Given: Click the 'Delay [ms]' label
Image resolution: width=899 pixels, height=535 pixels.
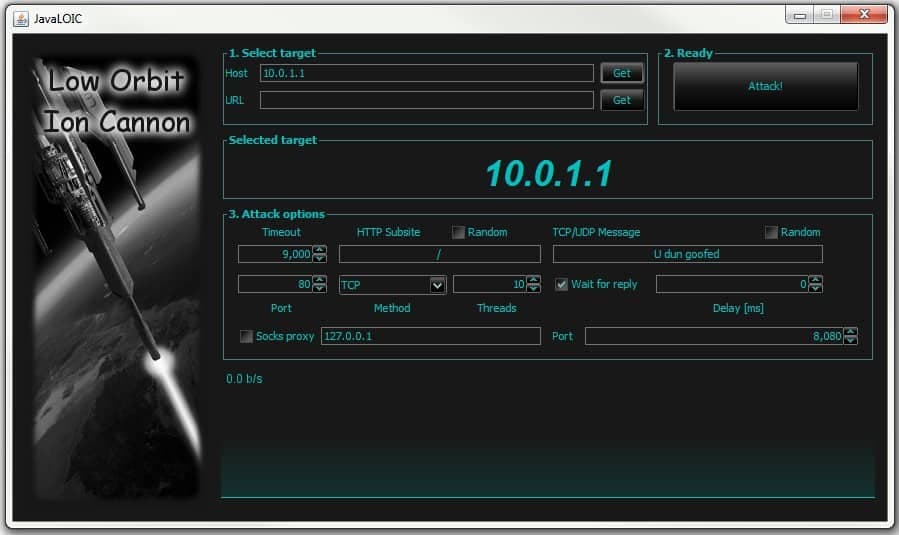Looking at the screenshot, I should click(738, 308).
